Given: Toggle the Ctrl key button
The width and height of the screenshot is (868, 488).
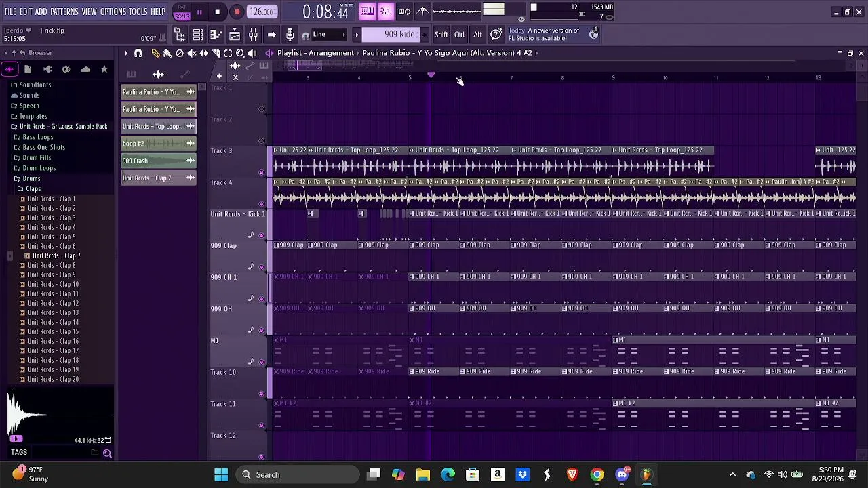Looking at the screenshot, I should point(460,35).
